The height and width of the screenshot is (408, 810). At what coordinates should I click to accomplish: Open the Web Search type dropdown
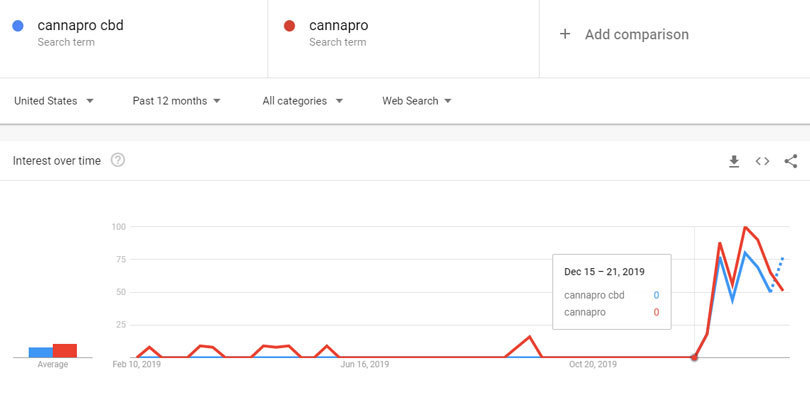coord(416,101)
